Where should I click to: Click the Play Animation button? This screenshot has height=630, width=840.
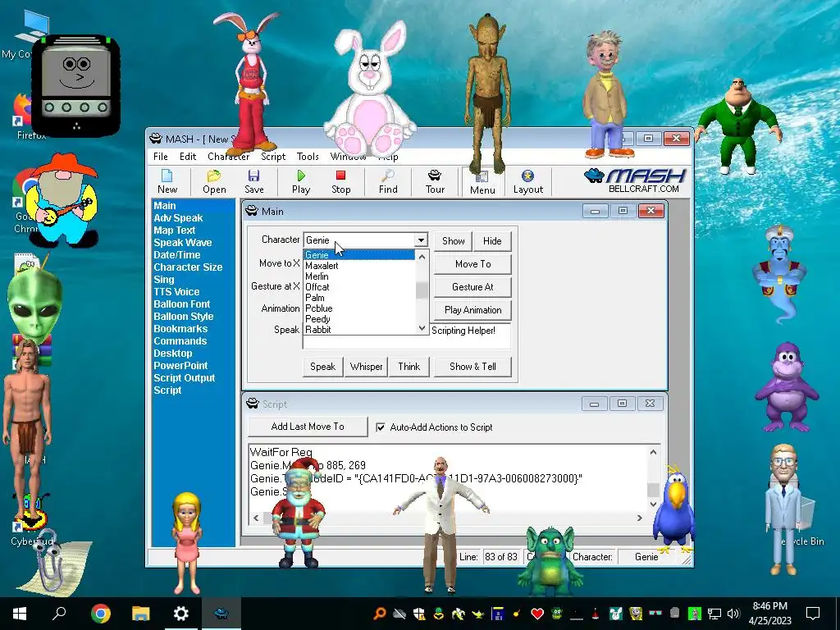point(472,310)
